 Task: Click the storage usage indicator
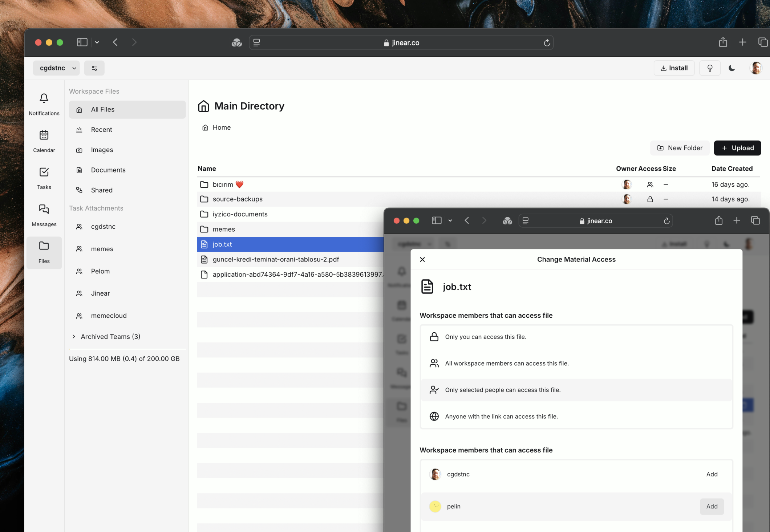pyautogui.click(x=124, y=358)
